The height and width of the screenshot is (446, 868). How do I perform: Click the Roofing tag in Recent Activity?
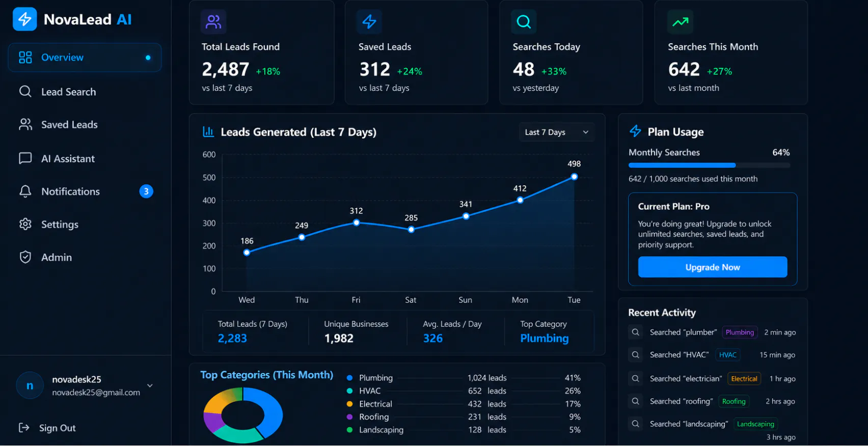(734, 401)
